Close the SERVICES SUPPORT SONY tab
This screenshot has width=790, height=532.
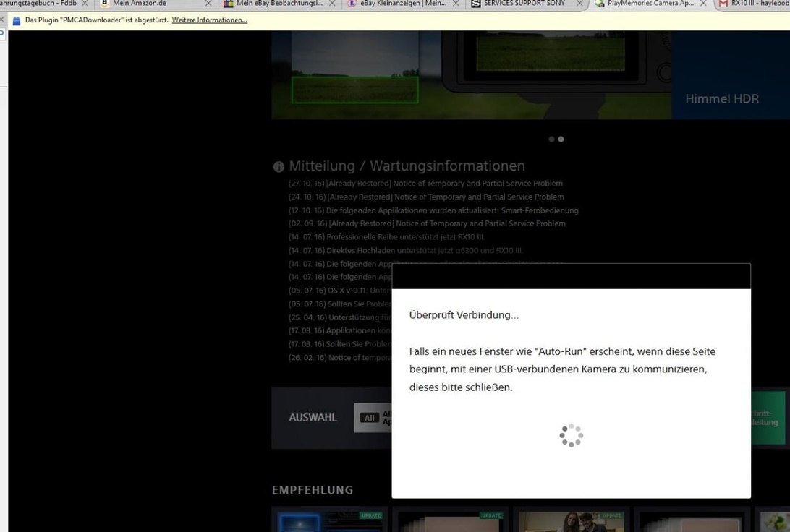pyautogui.click(x=580, y=4)
